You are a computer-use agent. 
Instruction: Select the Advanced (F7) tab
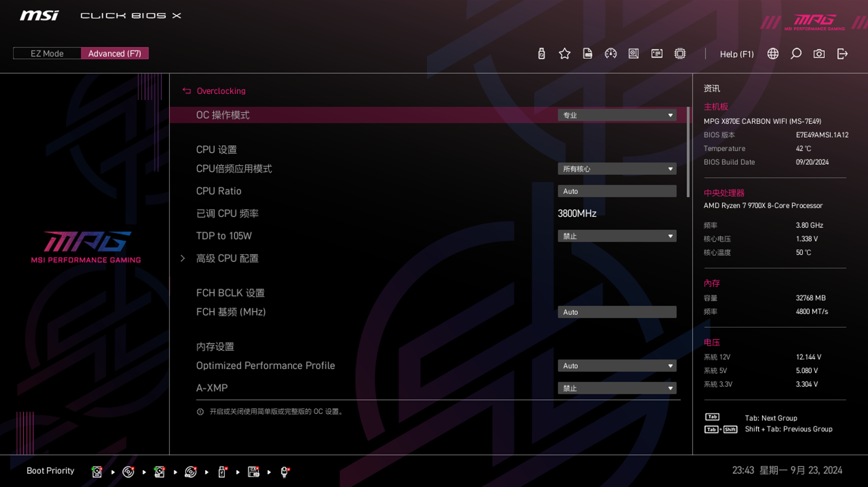click(x=115, y=54)
